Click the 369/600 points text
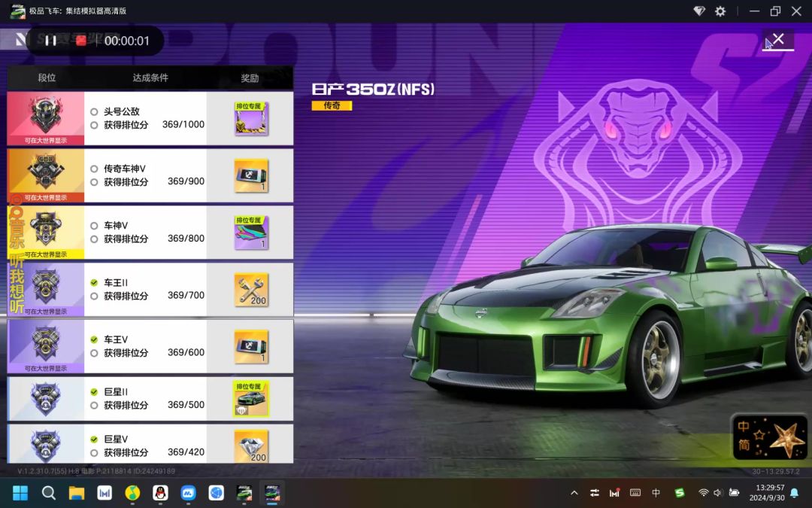812x508 pixels. tap(186, 352)
